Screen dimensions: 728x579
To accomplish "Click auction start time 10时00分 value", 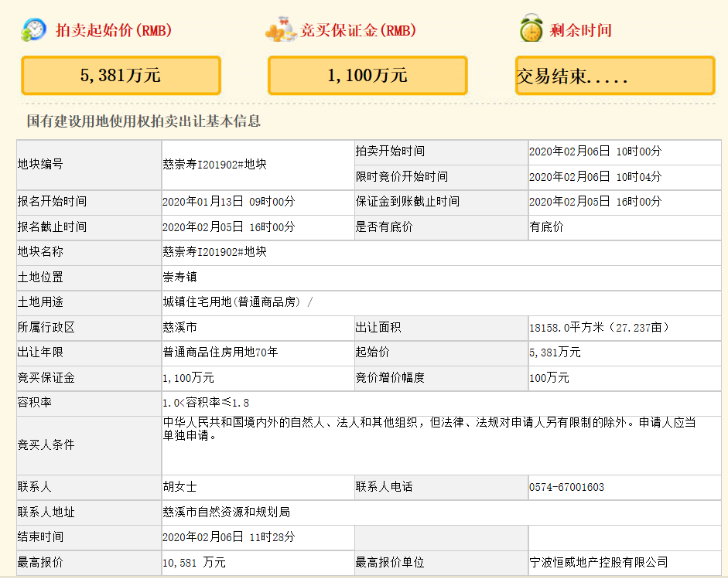I will point(595,152).
